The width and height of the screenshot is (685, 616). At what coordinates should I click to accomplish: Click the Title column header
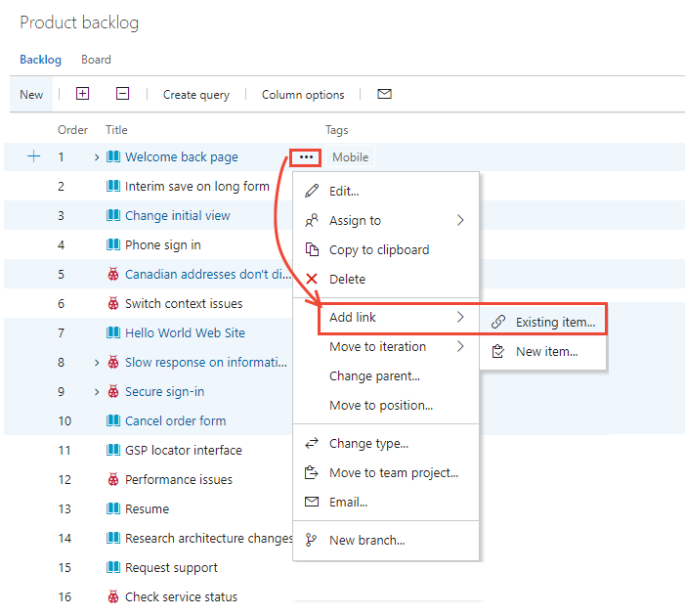click(x=116, y=130)
